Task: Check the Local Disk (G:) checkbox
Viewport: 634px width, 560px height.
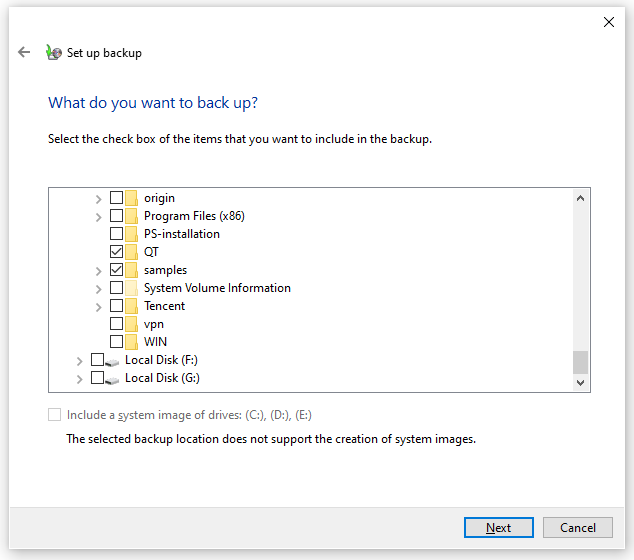Action: pos(97,378)
